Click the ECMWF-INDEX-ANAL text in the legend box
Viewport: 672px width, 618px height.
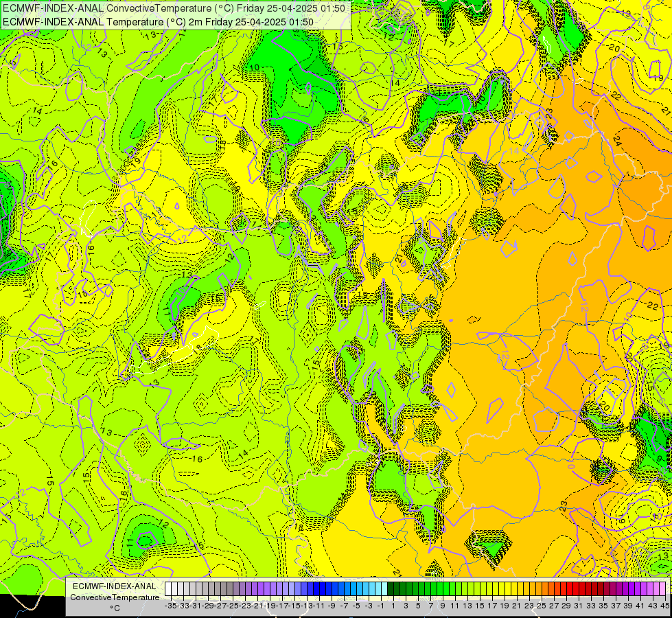(115, 586)
